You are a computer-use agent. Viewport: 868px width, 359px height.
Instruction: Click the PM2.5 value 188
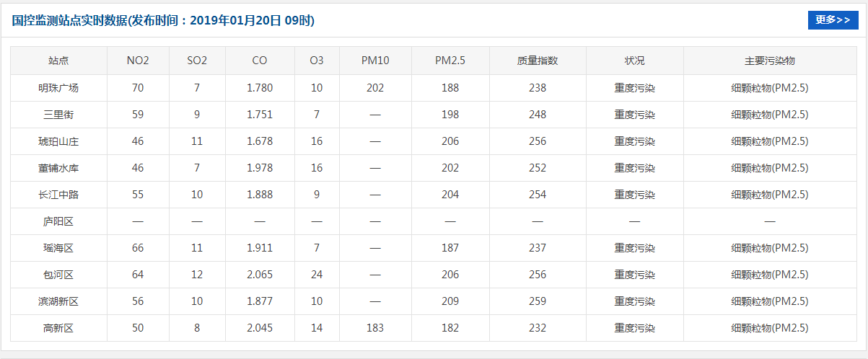450,88
